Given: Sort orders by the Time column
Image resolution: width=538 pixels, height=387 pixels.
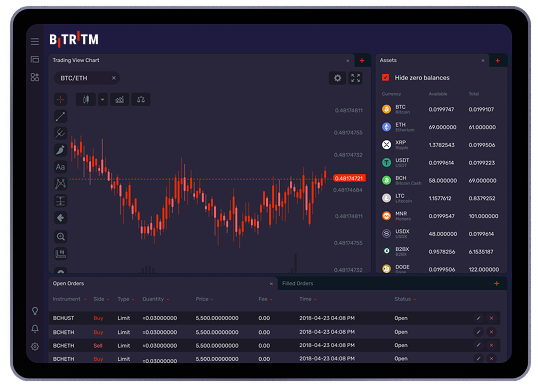Looking at the screenshot, I should (307, 299).
